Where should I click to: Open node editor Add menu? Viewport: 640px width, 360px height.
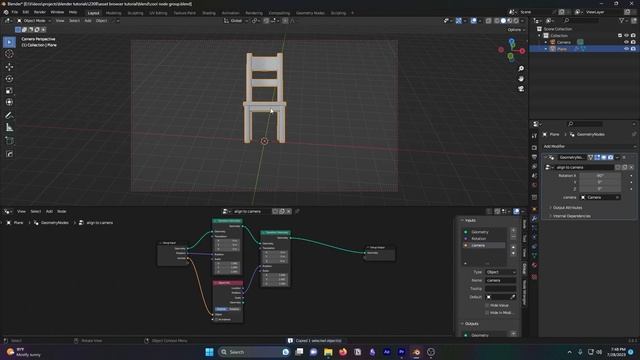pos(49,211)
